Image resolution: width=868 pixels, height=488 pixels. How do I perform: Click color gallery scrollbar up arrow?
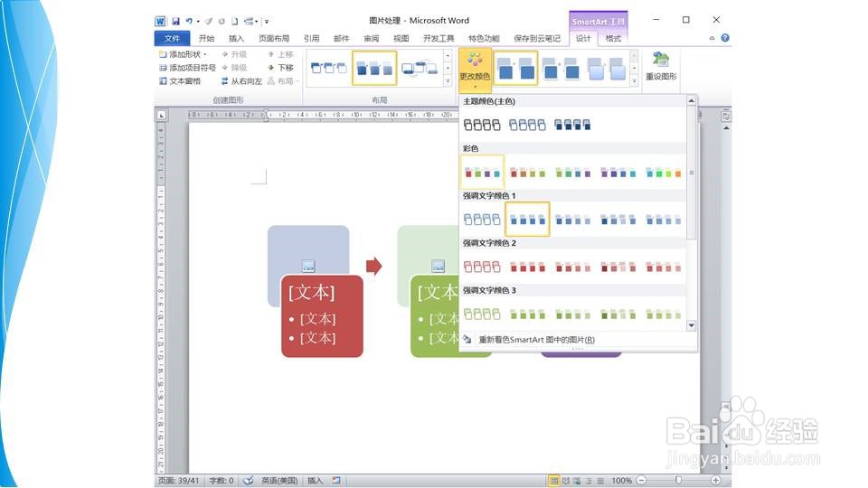click(x=691, y=100)
